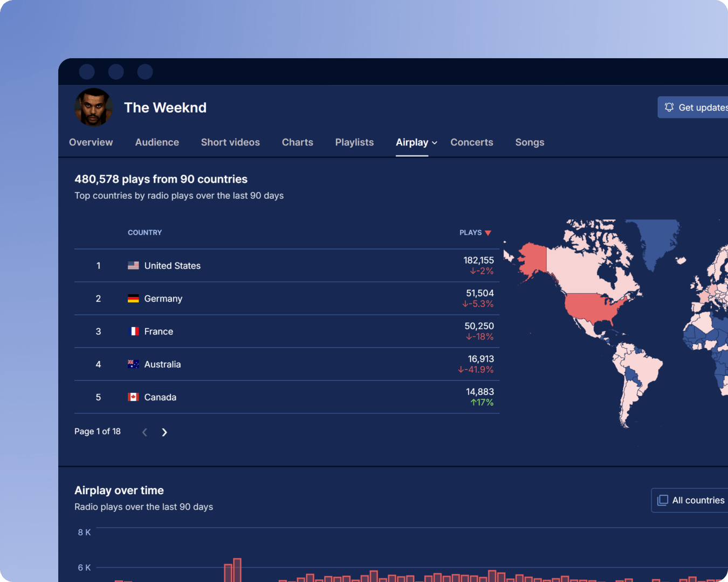The width and height of the screenshot is (728, 582).
Task: Click the Country column header
Action: coord(145,233)
